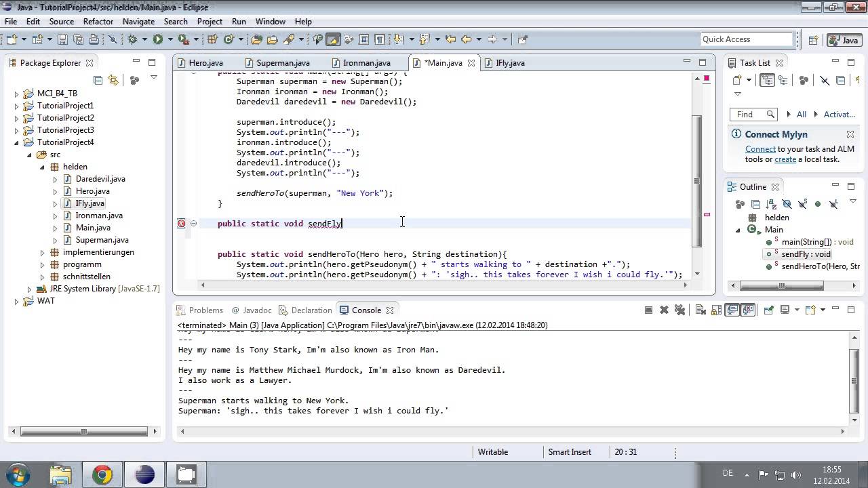This screenshot has height=488, width=868.
Task: Toggle Categorized view in Task List
Action: 767,80
